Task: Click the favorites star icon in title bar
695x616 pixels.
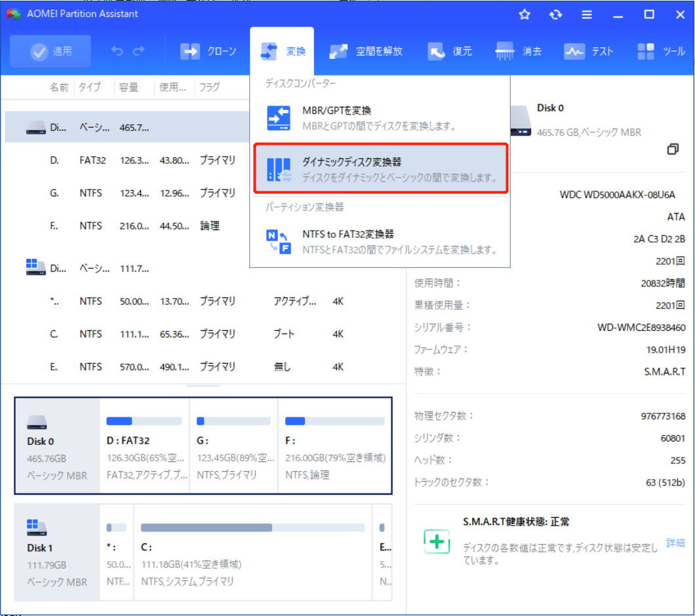Action: [x=525, y=14]
